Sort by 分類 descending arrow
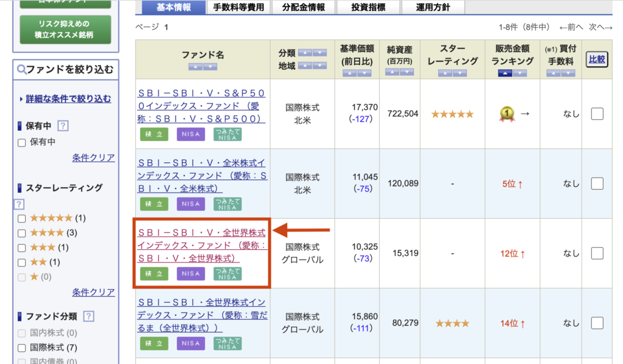 (319, 53)
